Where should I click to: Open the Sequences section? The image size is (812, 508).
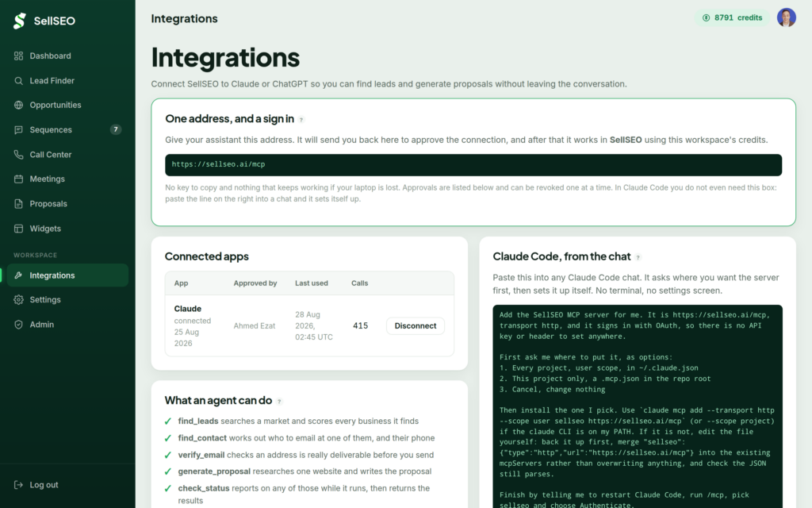click(67, 130)
